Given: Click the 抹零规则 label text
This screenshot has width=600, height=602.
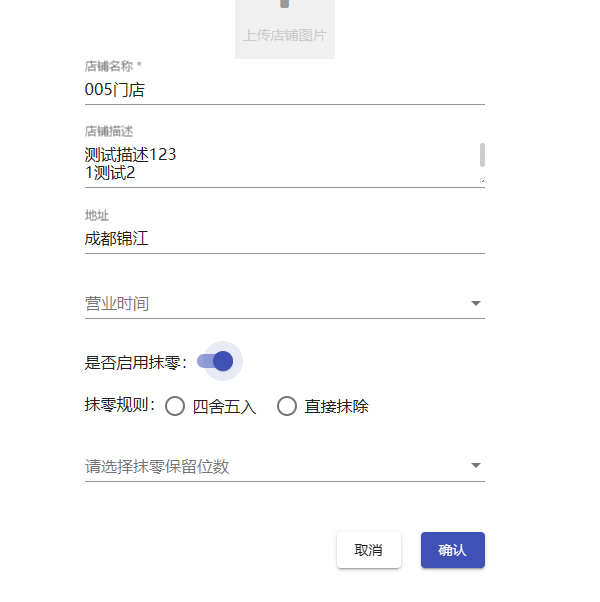Looking at the screenshot, I should tap(120, 406).
